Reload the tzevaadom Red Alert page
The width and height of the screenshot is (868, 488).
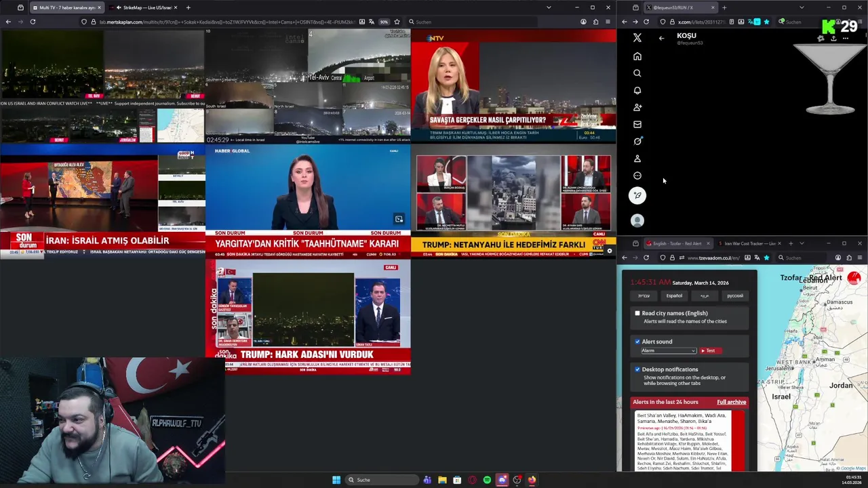coord(646,258)
